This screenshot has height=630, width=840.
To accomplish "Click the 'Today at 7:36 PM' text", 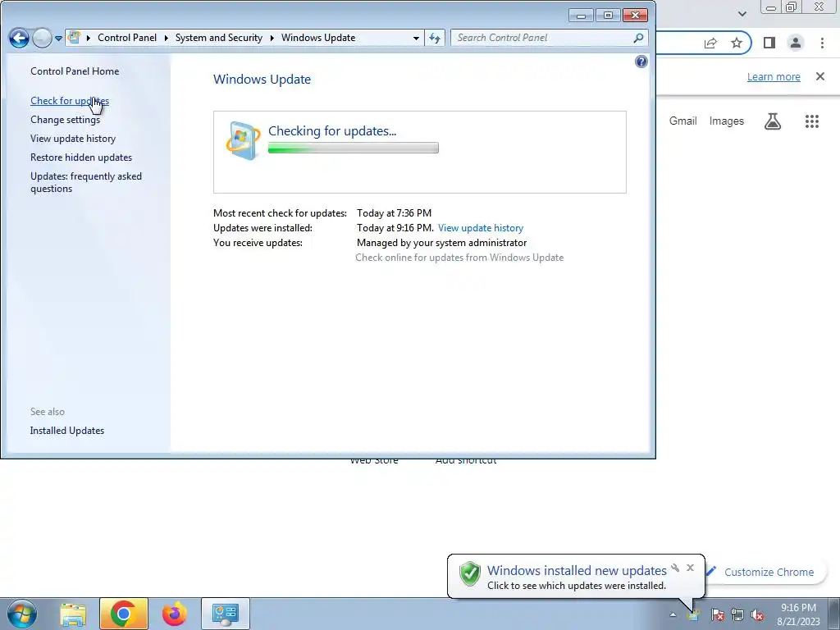I will click(394, 213).
